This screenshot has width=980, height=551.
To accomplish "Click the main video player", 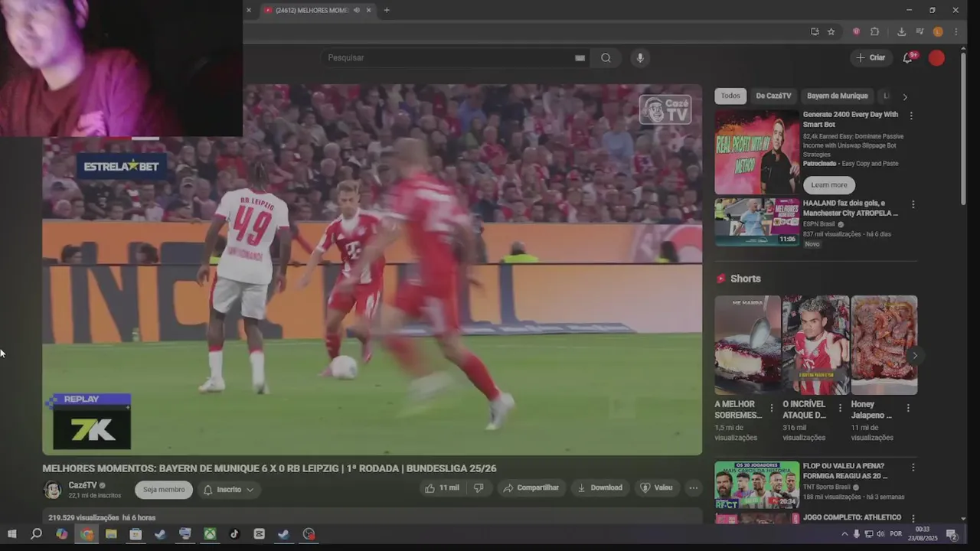I will [x=372, y=269].
